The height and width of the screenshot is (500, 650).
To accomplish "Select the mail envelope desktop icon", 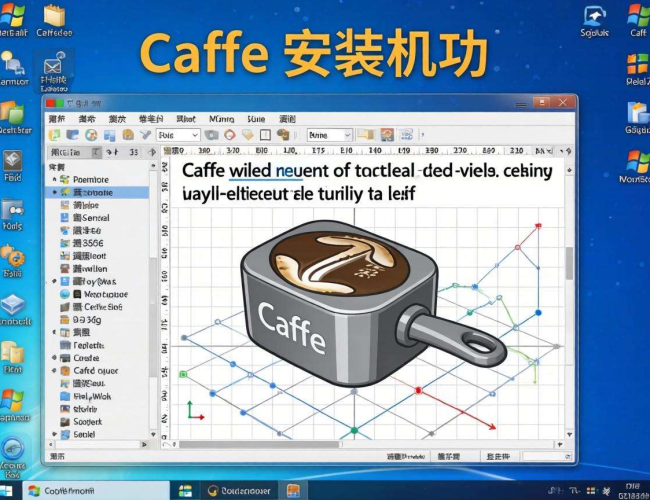I will coord(54,70).
